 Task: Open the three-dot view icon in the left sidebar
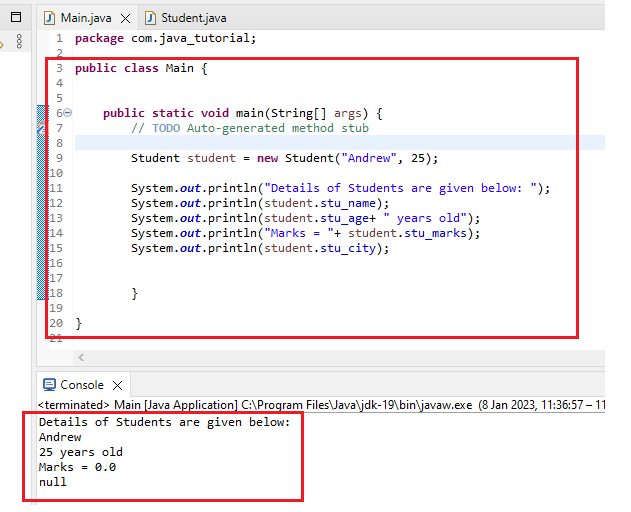click(x=19, y=41)
